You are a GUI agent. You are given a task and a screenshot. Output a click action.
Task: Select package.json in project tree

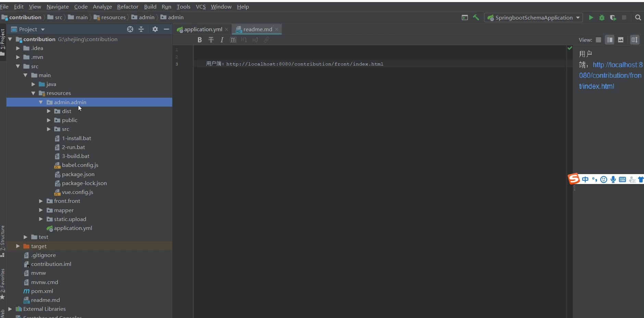[78, 174]
